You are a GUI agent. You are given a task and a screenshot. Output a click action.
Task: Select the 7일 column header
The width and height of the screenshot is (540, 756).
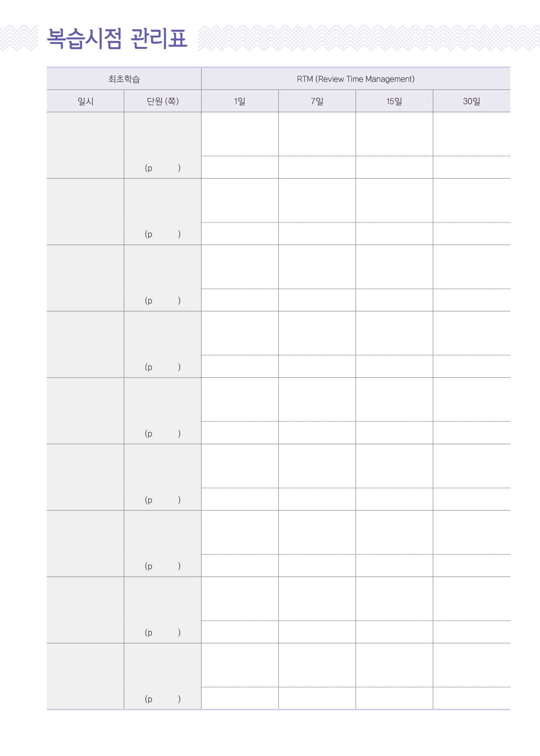pyautogui.click(x=317, y=101)
